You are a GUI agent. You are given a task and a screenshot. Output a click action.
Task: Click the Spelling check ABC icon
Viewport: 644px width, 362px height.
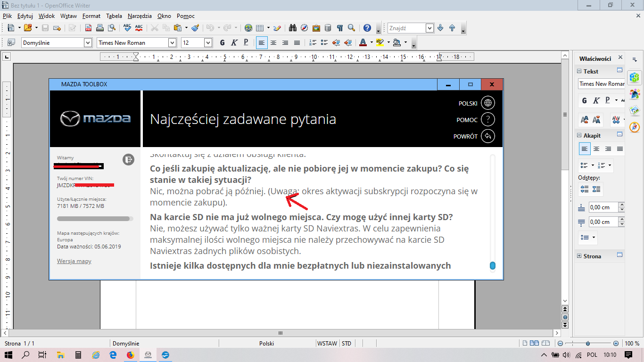tap(127, 28)
